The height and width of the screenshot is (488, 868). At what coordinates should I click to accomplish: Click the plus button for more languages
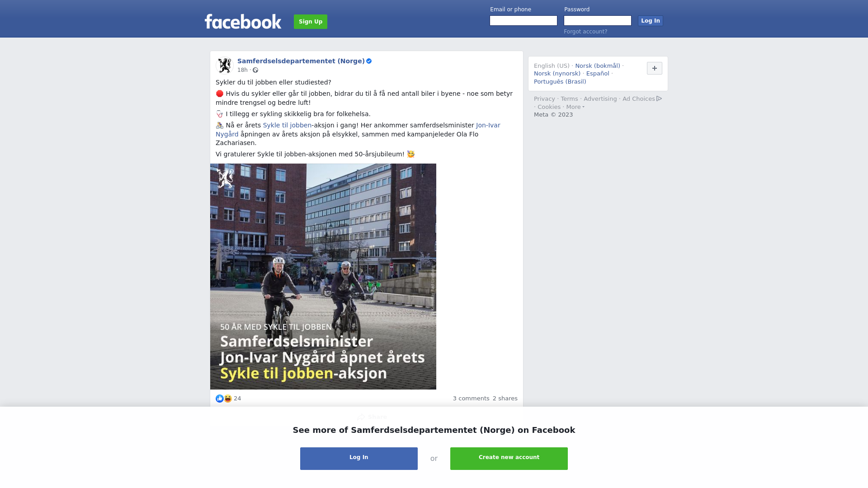(x=655, y=68)
